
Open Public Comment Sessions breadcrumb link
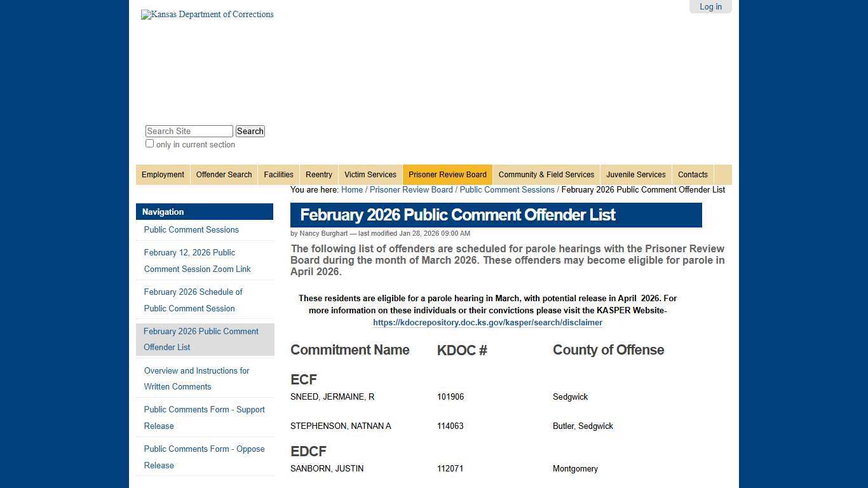tap(507, 189)
